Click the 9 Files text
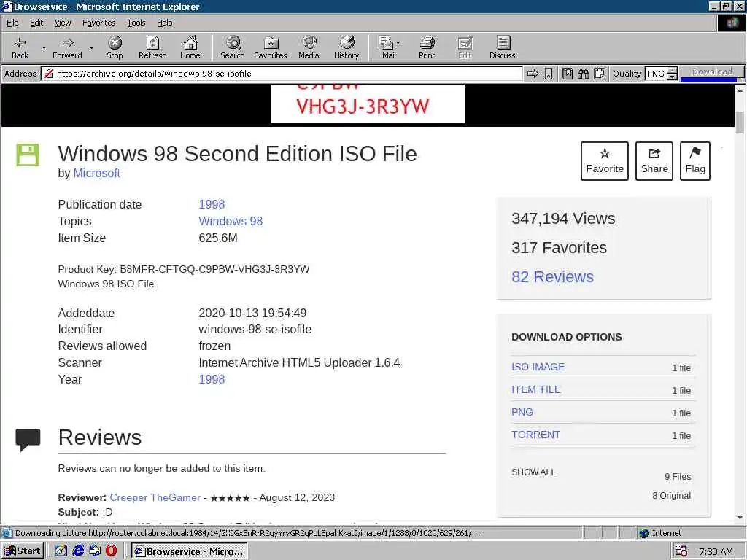This screenshot has height=560, width=747. [678, 477]
